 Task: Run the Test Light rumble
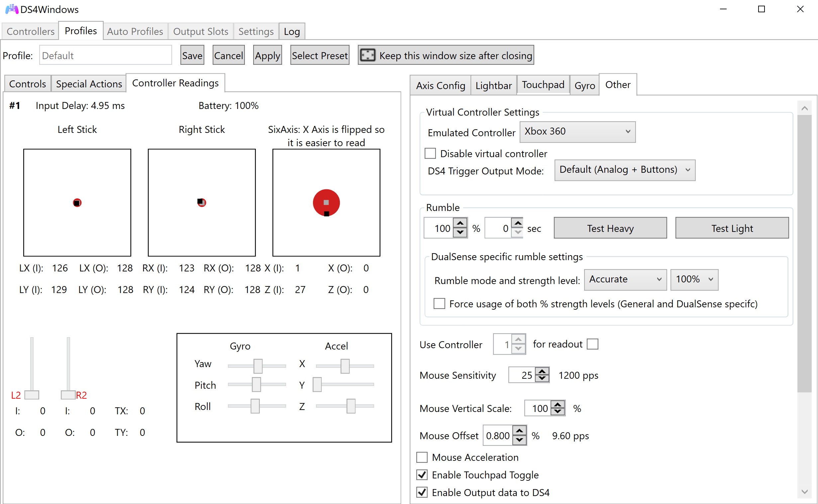(x=732, y=228)
